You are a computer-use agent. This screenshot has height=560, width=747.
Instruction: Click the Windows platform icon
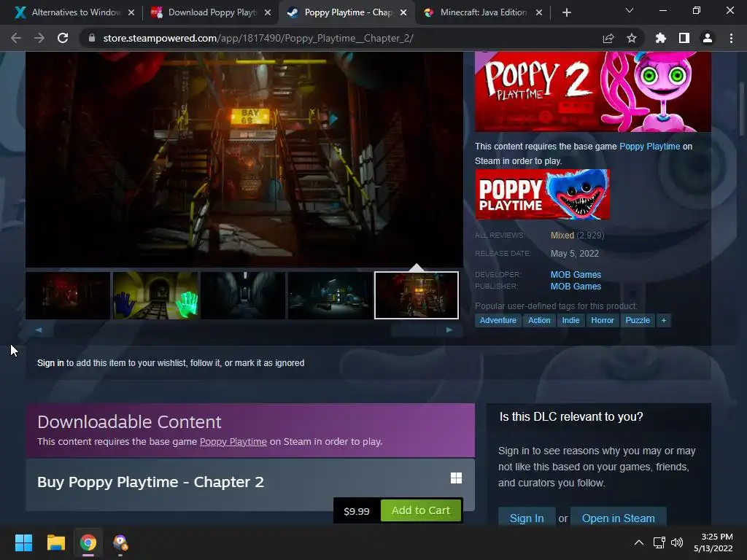456,478
